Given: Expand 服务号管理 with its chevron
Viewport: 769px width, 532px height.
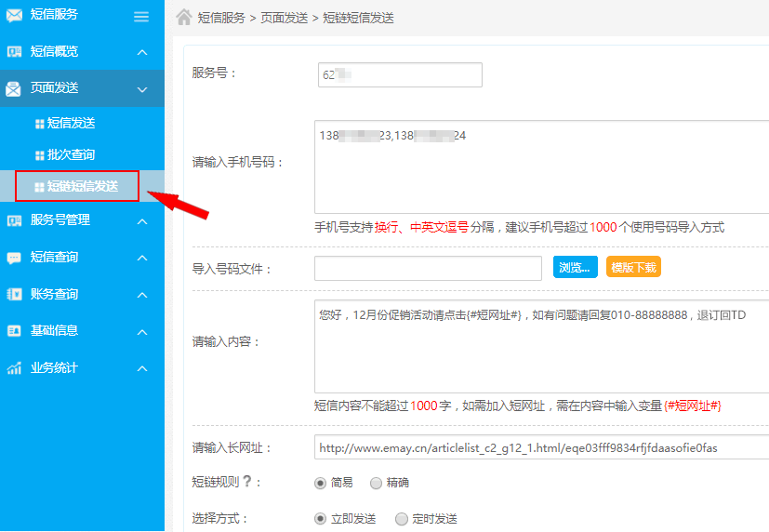Looking at the screenshot, I should tap(142, 221).
